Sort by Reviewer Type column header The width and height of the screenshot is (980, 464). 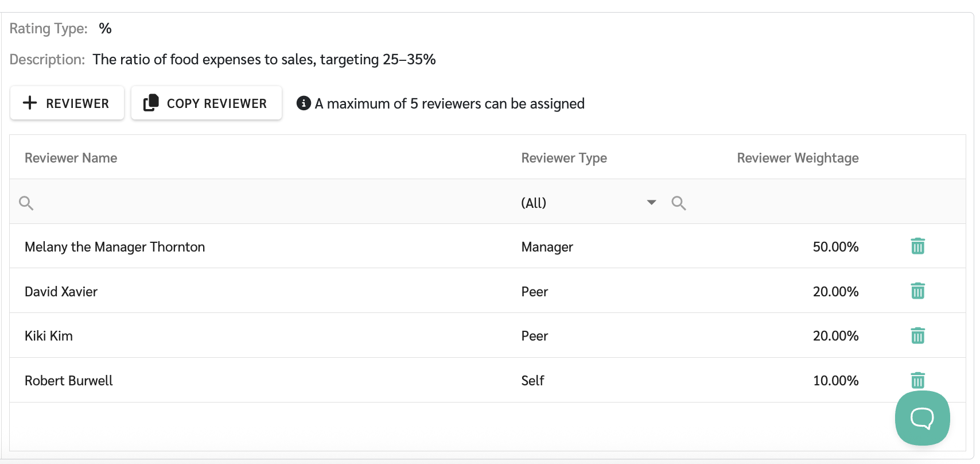click(x=564, y=158)
